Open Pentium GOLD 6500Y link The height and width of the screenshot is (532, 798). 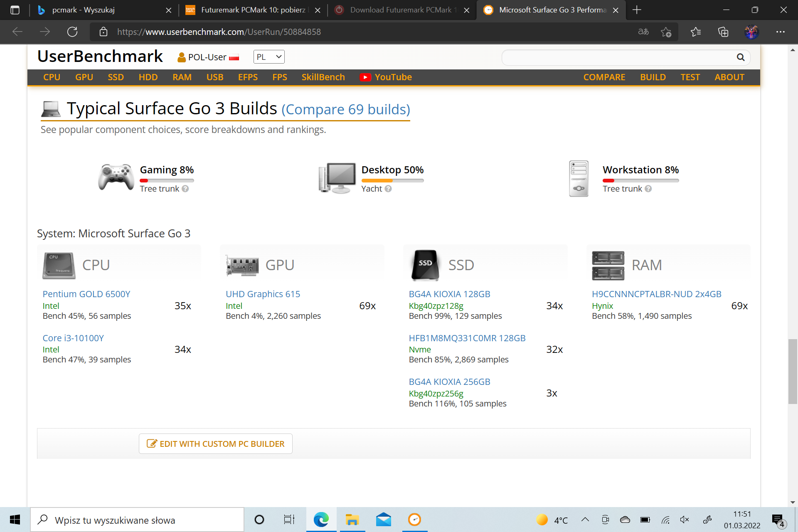click(86, 294)
